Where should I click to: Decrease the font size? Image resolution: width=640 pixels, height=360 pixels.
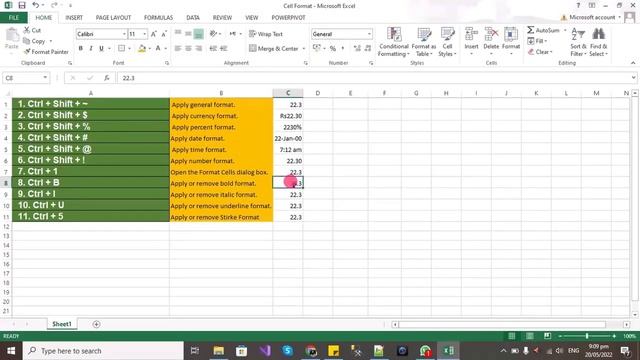tap(164, 34)
